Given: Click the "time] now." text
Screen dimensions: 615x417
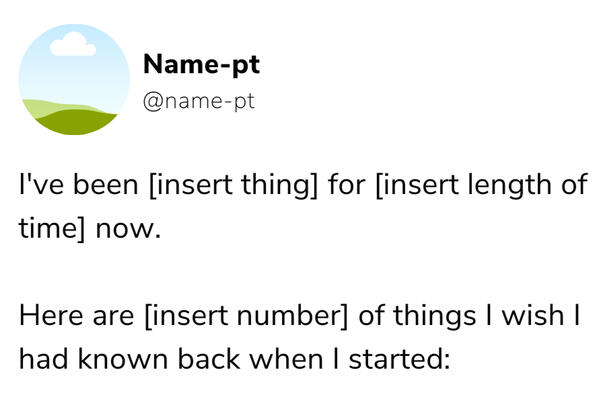Looking at the screenshot, I should tap(90, 228).
